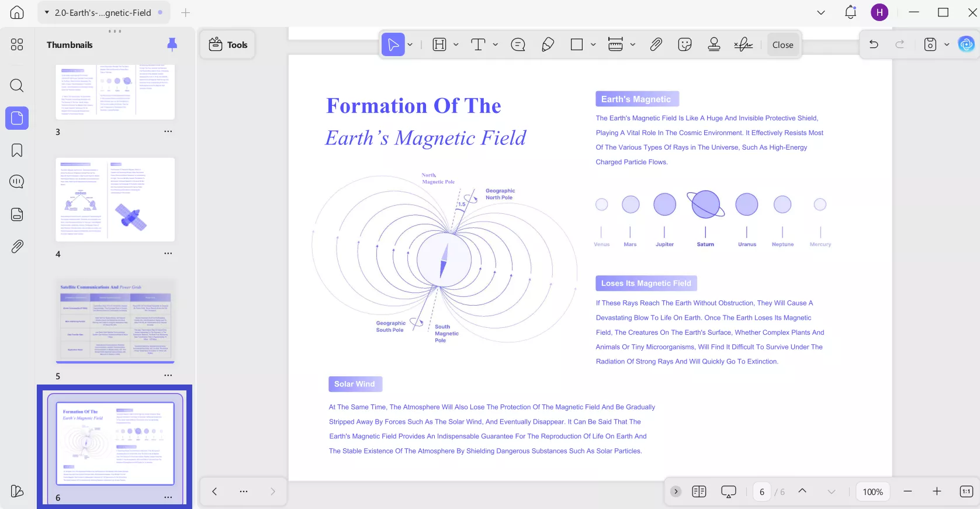Select the pencil/highlighter markup tool

click(x=548, y=45)
